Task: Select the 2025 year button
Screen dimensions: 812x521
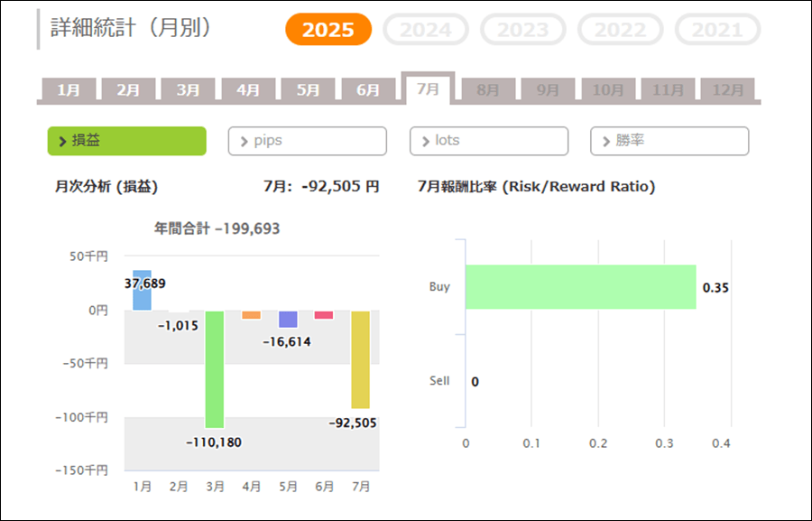Action: [x=328, y=30]
